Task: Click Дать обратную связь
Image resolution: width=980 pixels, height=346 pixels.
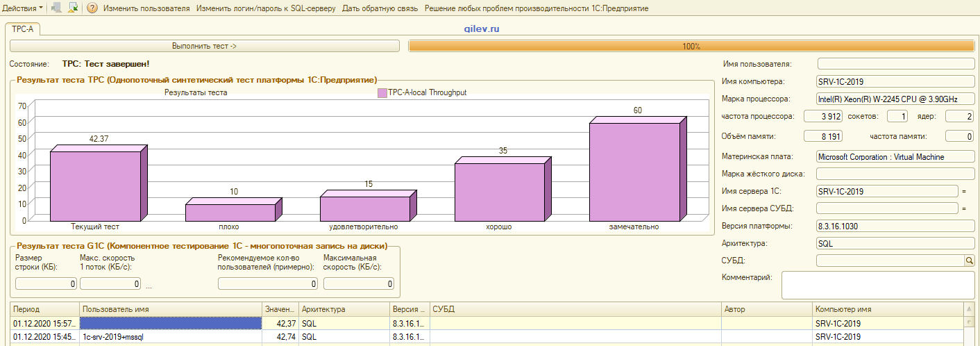Action: click(x=380, y=8)
